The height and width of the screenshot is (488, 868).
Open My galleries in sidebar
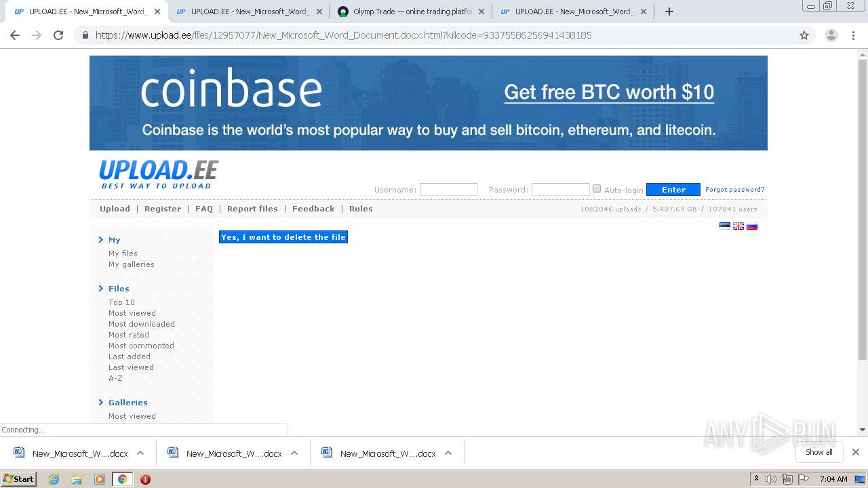132,264
